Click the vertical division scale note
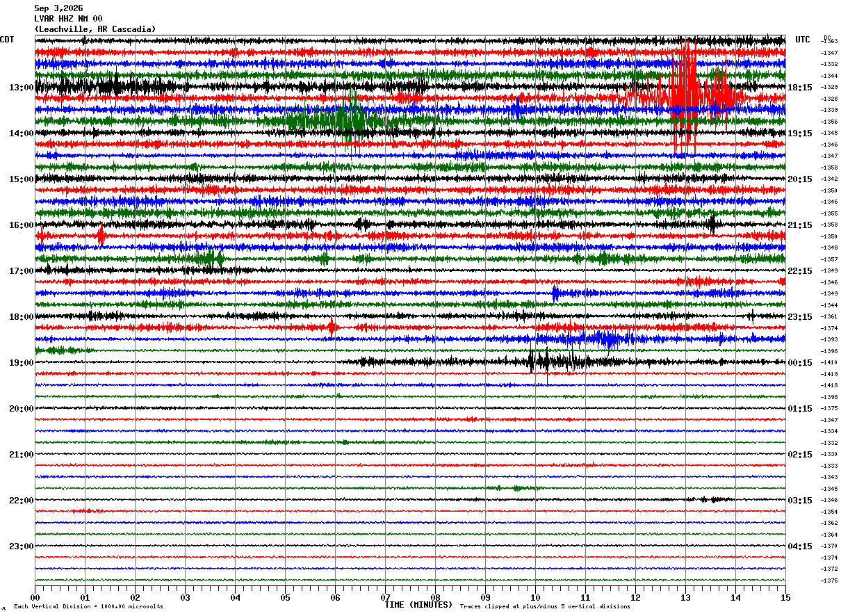The image size is (841, 616). [x=88, y=607]
